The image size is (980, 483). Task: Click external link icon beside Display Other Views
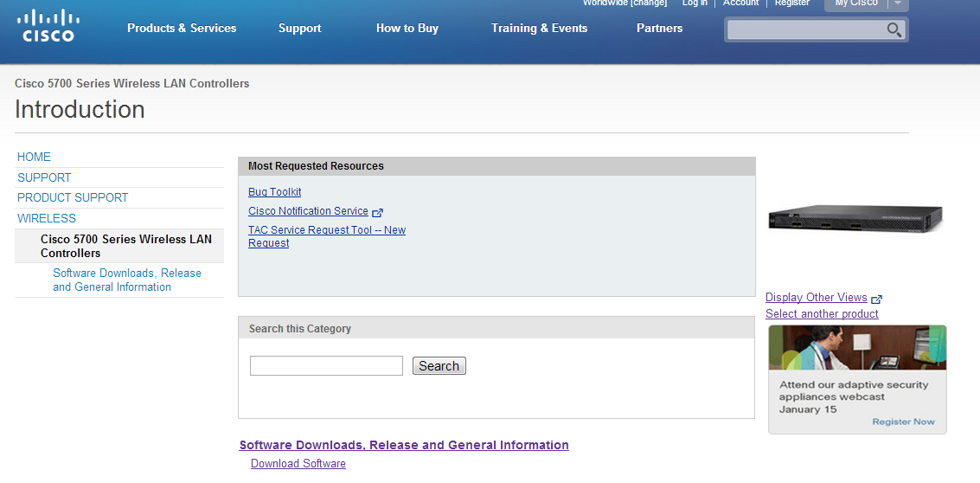(876, 299)
